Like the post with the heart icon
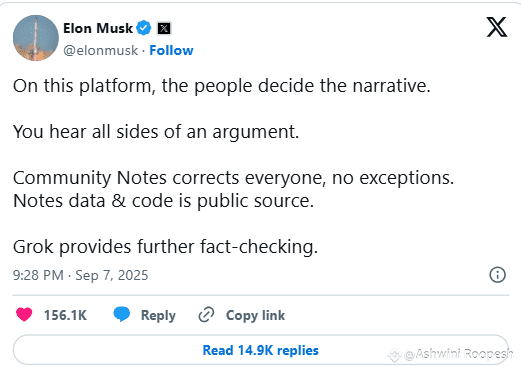This screenshot has width=521, height=372. [24, 314]
